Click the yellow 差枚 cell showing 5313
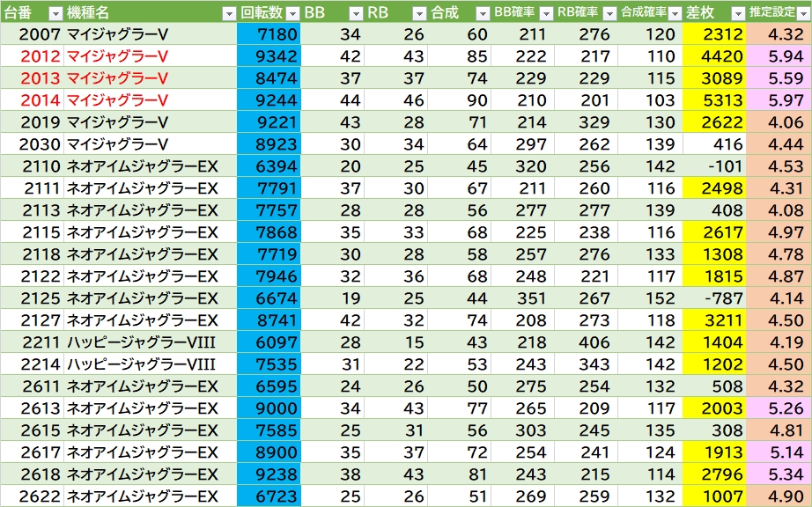812x507 pixels. [x=714, y=100]
